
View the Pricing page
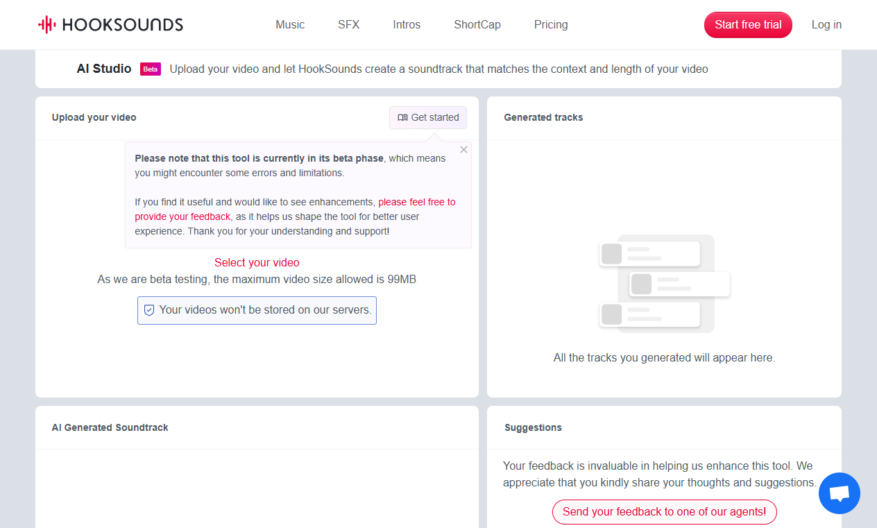[551, 25]
